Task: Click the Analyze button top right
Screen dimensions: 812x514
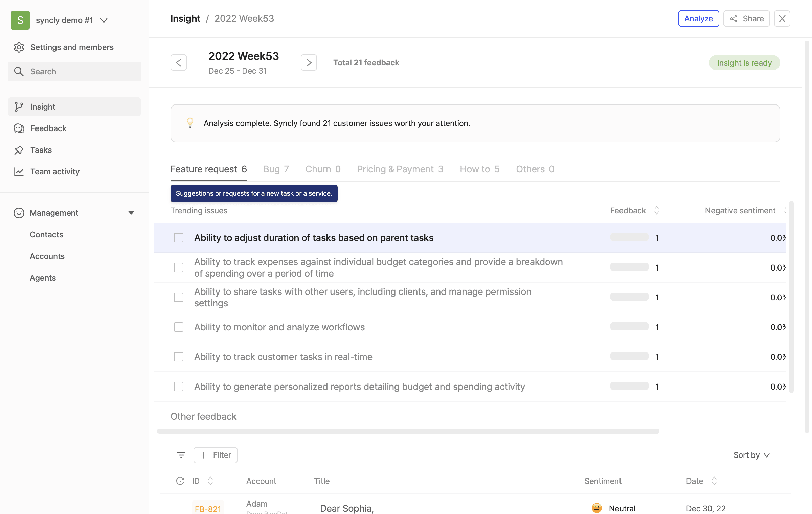Action: click(698, 18)
